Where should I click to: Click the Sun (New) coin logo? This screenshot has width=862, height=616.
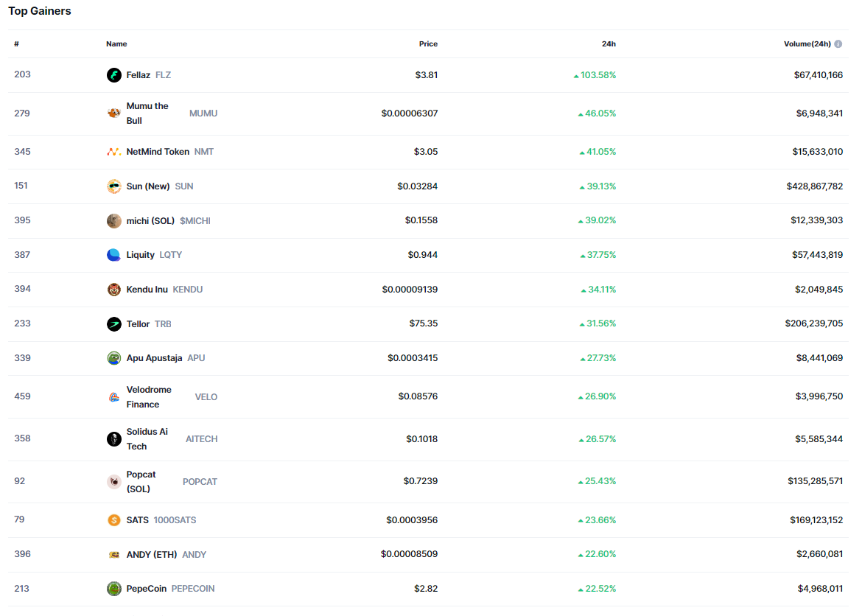[x=113, y=186]
